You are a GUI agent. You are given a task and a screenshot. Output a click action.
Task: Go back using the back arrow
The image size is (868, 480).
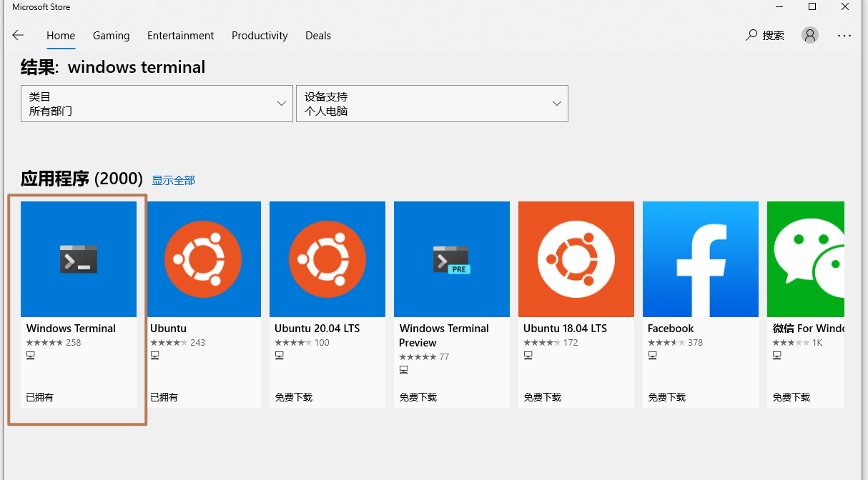point(18,35)
